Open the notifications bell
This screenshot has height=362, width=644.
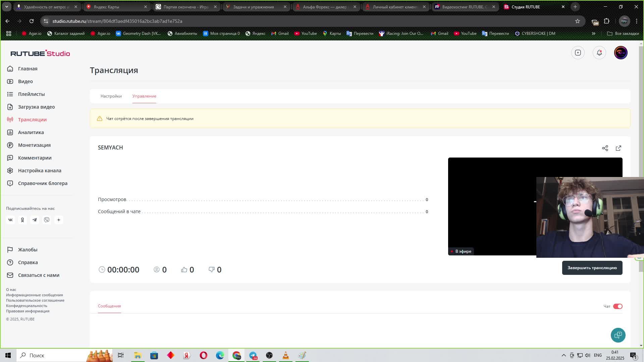point(599,53)
